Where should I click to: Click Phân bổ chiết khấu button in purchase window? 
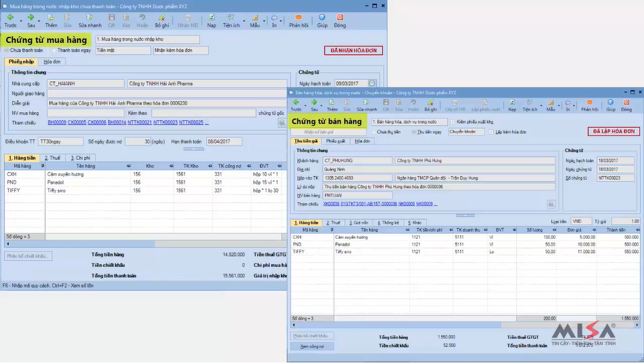point(28,256)
